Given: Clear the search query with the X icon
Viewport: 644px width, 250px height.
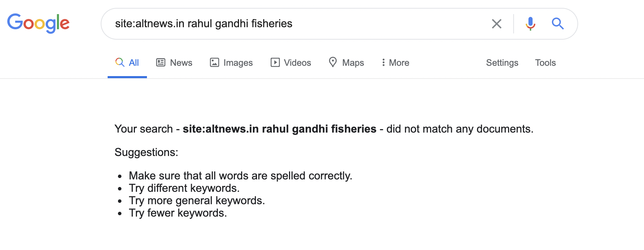Looking at the screenshot, I should pos(496,24).
